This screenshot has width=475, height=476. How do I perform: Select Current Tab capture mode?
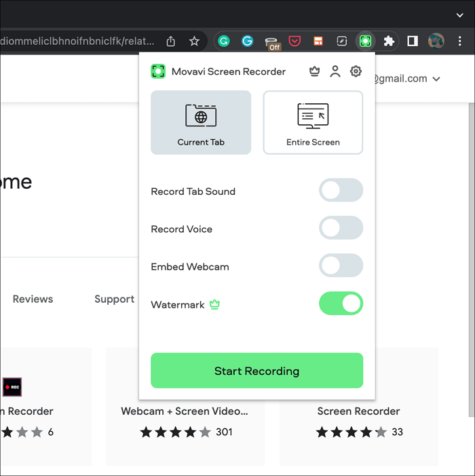click(x=201, y=122)
